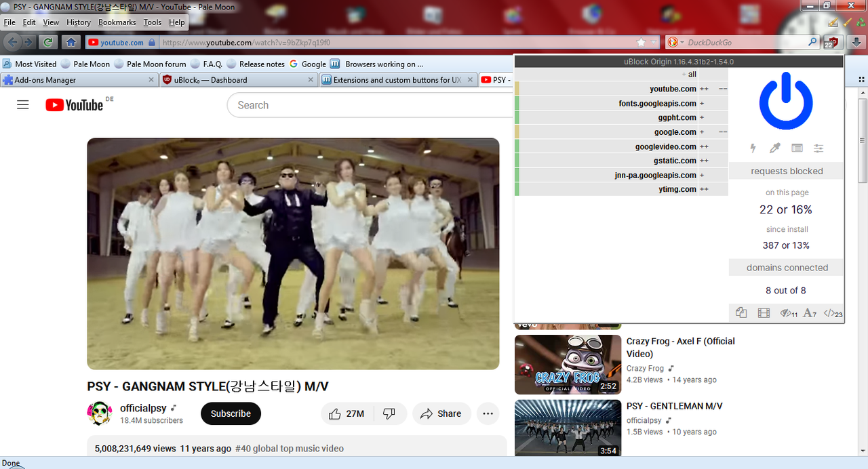Go forward with the Forward arrow button

coord(28,42)
